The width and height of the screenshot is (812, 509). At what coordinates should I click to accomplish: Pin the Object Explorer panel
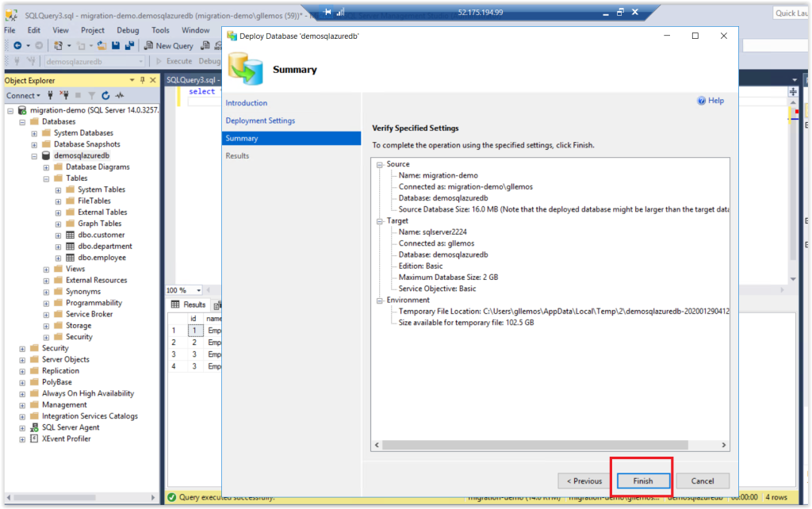pos(143,80)
